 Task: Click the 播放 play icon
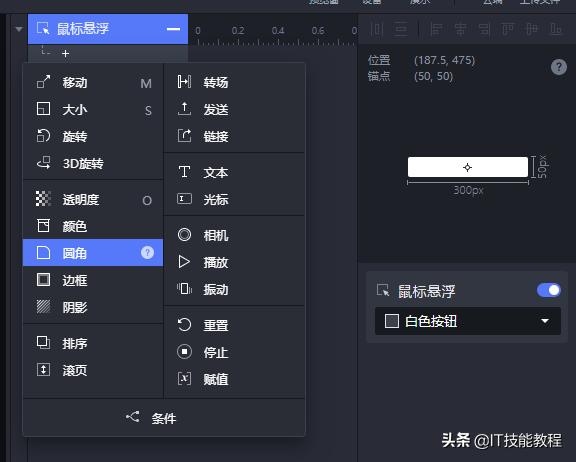pyautogui.click(x=184, y=262)
